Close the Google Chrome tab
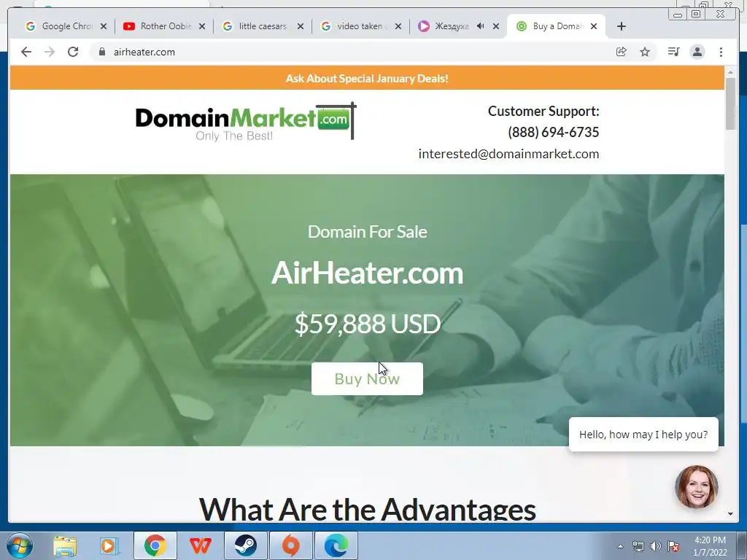This screenshot has height=560, width=747. 104,26
